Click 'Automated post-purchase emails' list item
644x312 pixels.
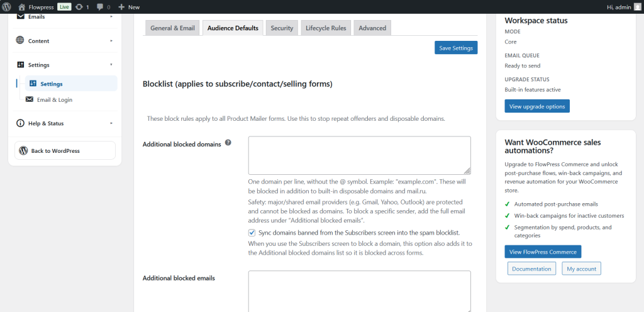(x=556, y=204)
